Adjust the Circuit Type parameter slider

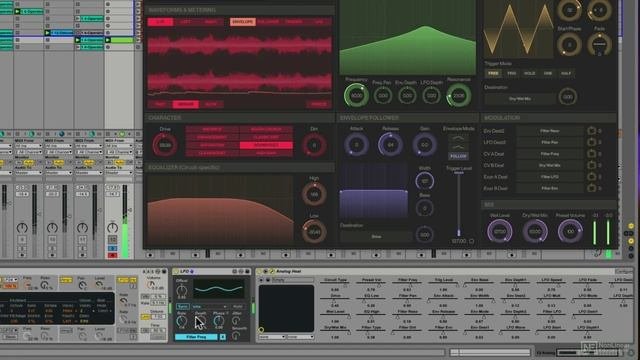tap(335, 285)
